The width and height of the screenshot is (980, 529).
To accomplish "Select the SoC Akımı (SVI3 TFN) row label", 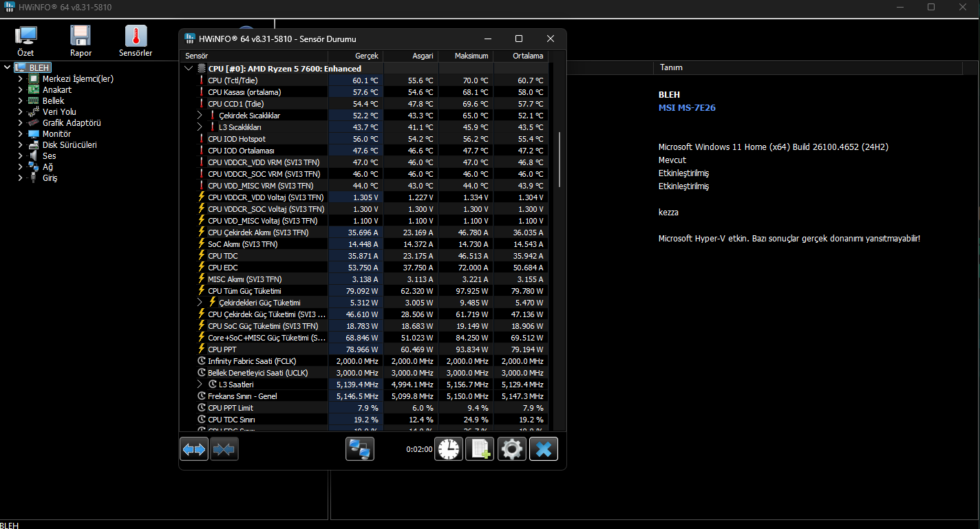I will tap(243, 244).
